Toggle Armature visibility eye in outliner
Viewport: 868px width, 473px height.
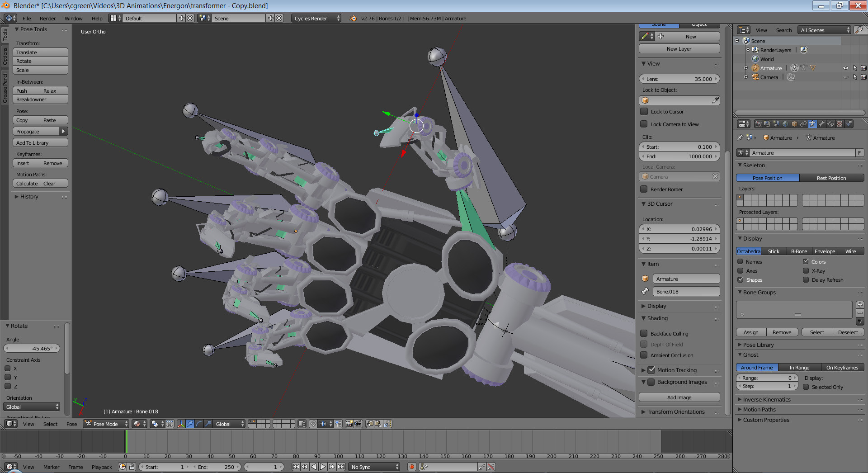pos(846,68)
